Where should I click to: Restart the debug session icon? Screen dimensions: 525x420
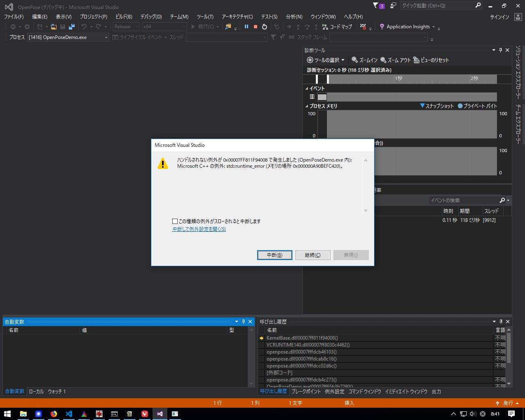(265, 26)
